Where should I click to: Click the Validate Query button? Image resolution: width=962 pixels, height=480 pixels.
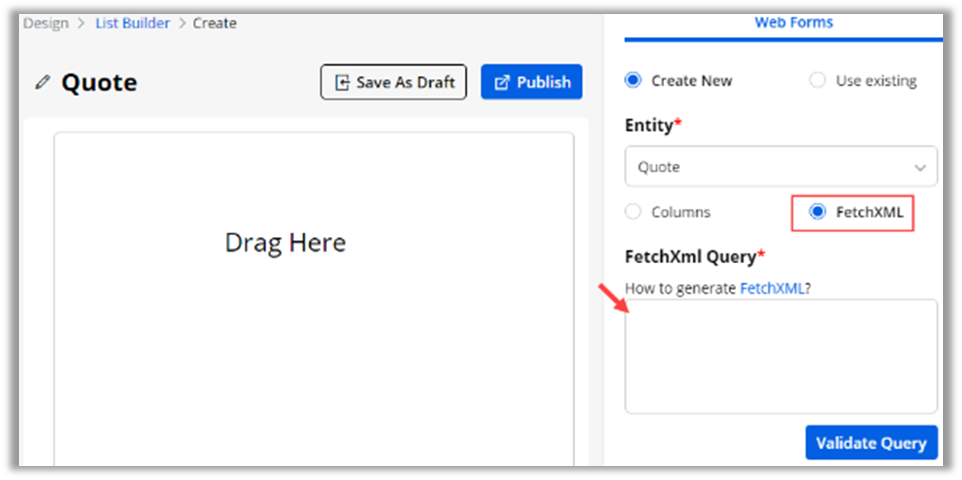tap(871, 443)
